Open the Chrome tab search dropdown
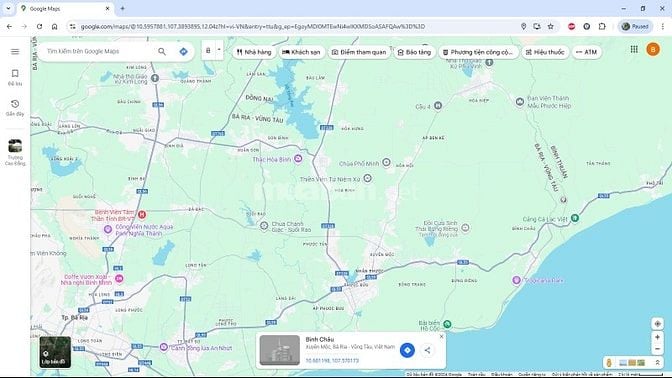672x378 pixels. [8, 8]
